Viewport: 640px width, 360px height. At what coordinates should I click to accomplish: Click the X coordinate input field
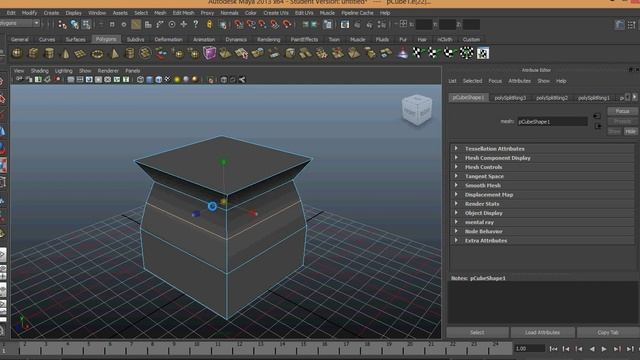(x=424, y=25)
